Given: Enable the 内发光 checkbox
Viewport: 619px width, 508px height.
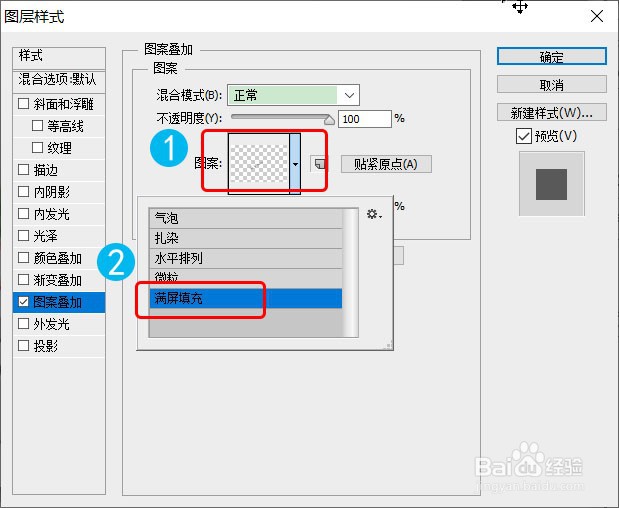Looking at the screenshot, I should (24, 214).
